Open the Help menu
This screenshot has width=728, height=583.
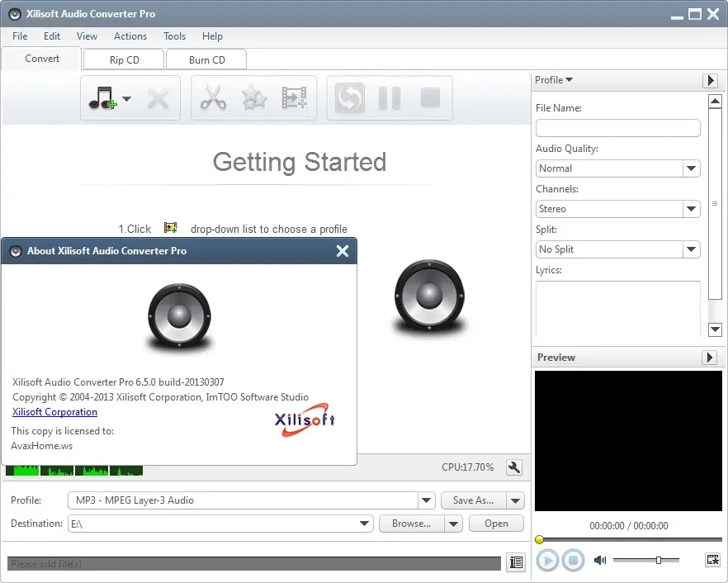pos(212,36)
